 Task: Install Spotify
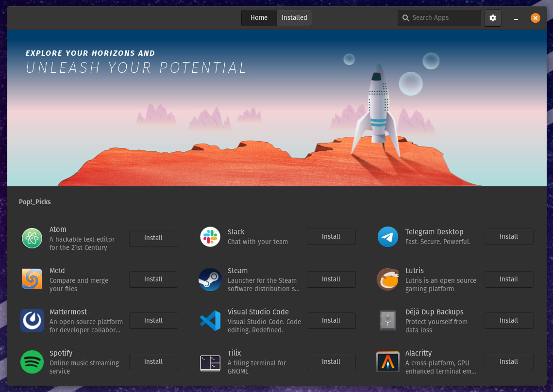[153, 362]
